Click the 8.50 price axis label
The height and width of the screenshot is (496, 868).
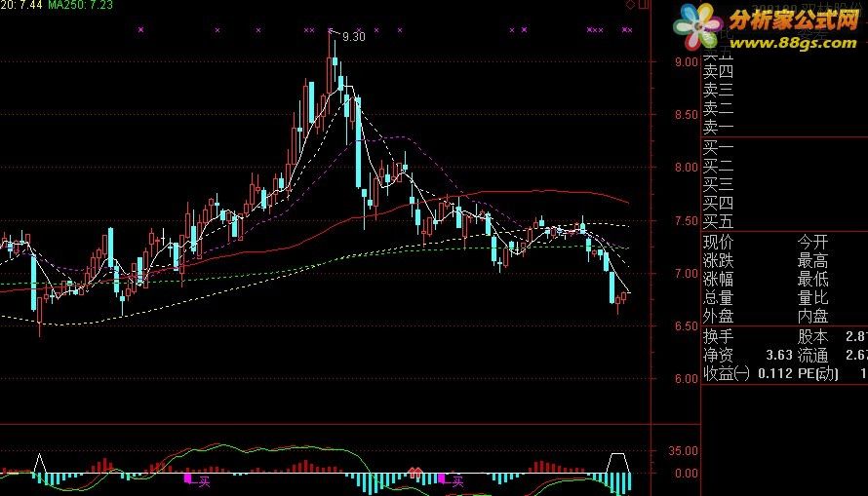(687, 115)
